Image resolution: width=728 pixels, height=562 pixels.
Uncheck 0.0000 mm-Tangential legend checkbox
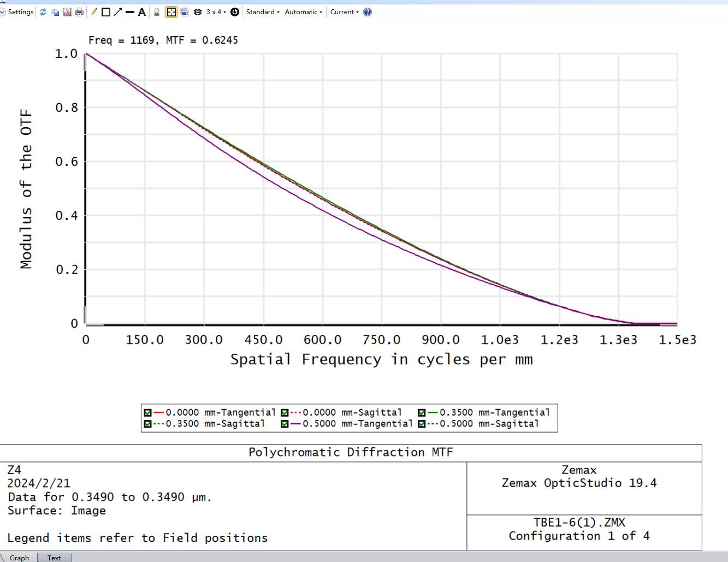[x=147, y=413]
